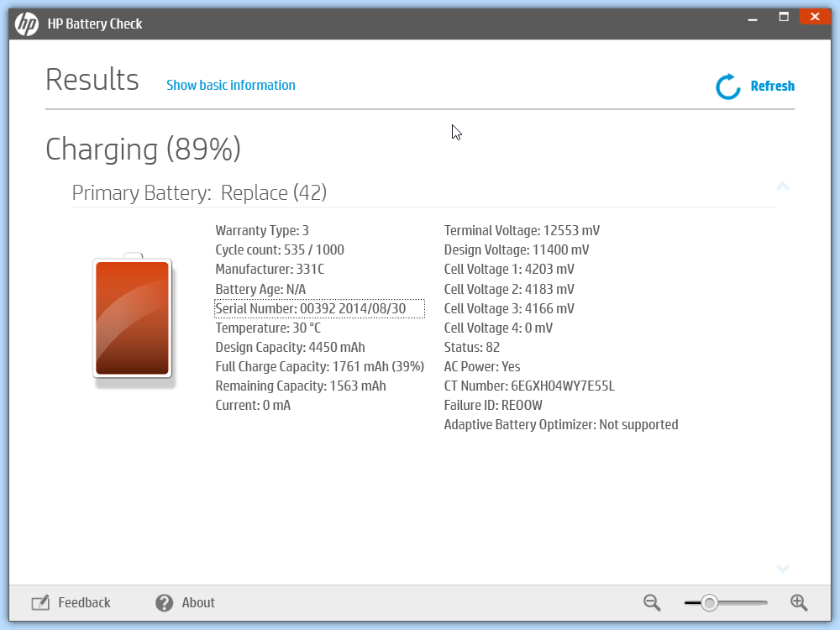Click Current: 0 mA text
The width and height of the screenshot is (840, 630).
[253, 405]
